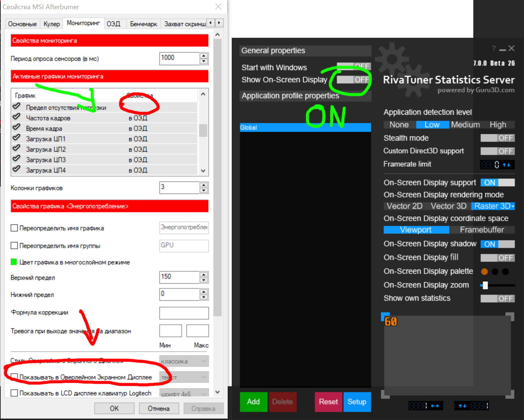The height and width of the screenshot is (420, 524).
Task: Check the Переопределить имя графика checkbox
Action: coord(14,228)
